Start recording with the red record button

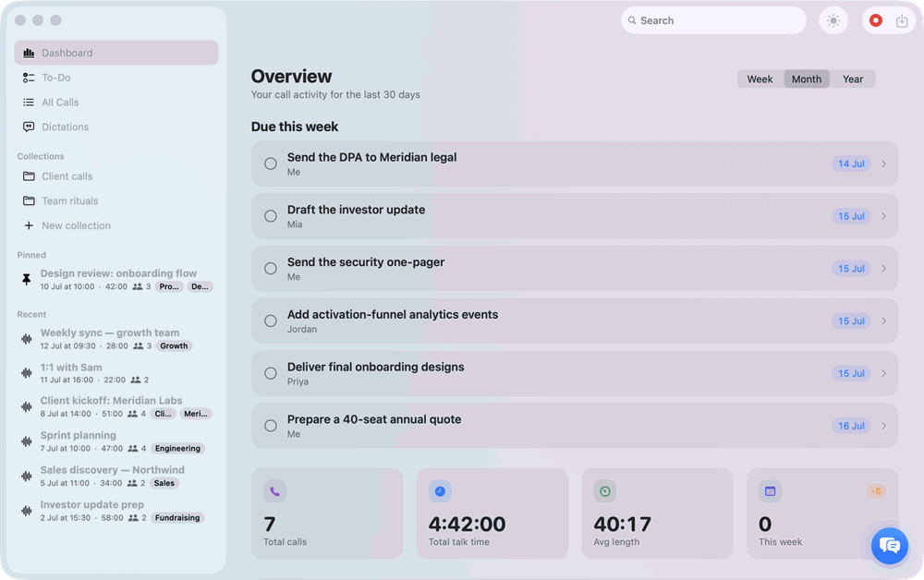click(876, 20)
